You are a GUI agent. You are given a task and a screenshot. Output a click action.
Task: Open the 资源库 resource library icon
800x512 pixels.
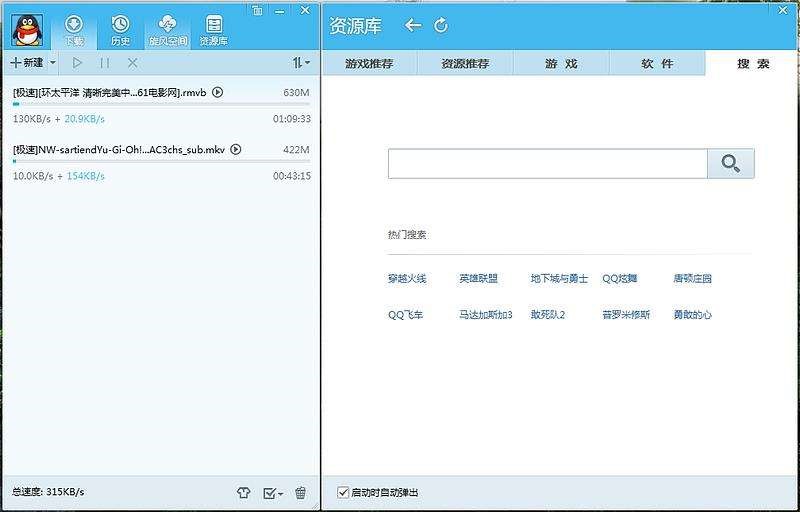(x=214, y=31)
